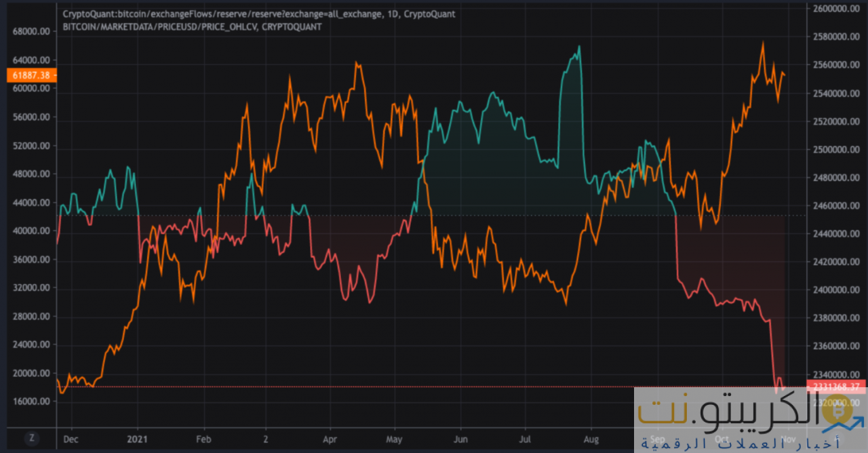Viewport: 868px width, 453px height.
Task: Click the red 2331368.37 reserve tag
Action: [x=836, y=387]
